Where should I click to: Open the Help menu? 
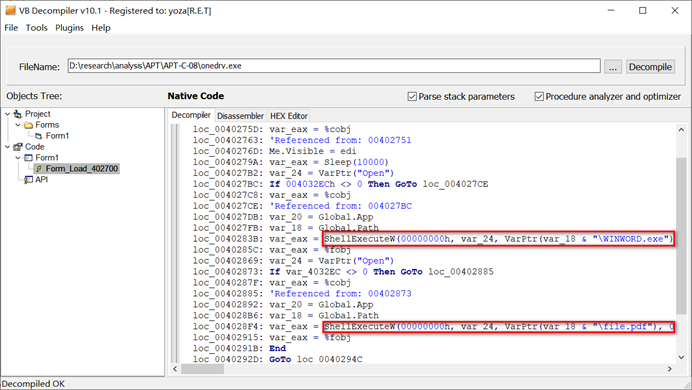tap(101, 28)
